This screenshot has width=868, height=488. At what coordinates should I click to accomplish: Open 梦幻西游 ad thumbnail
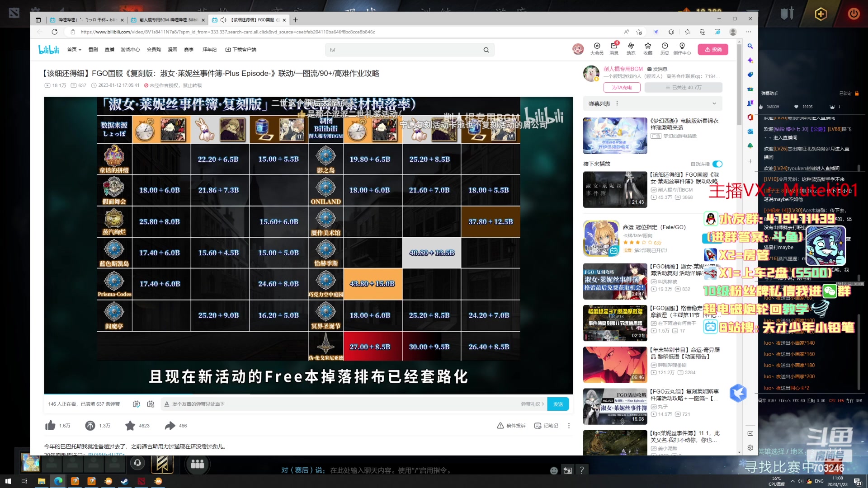pyautogui.click(x=615, y=136)
